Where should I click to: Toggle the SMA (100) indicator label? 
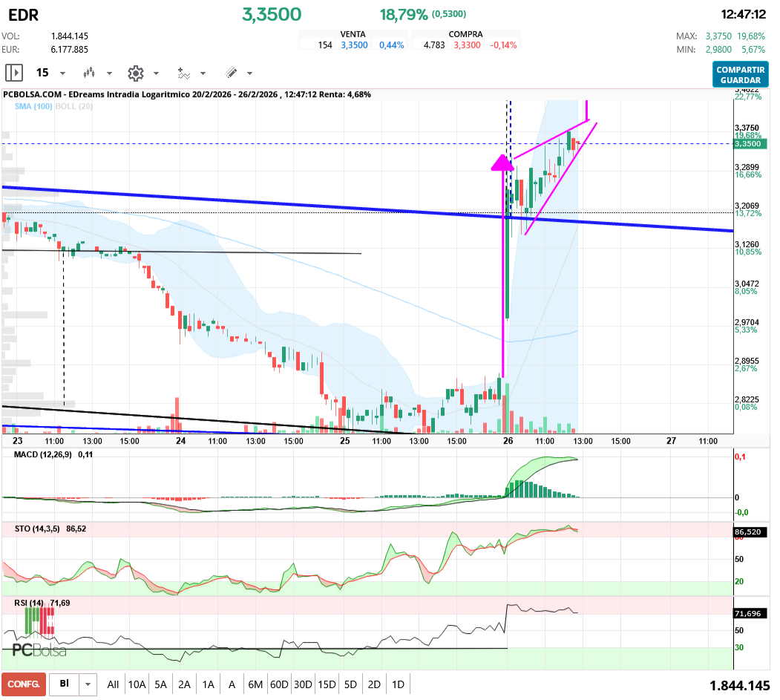[33, 106]
